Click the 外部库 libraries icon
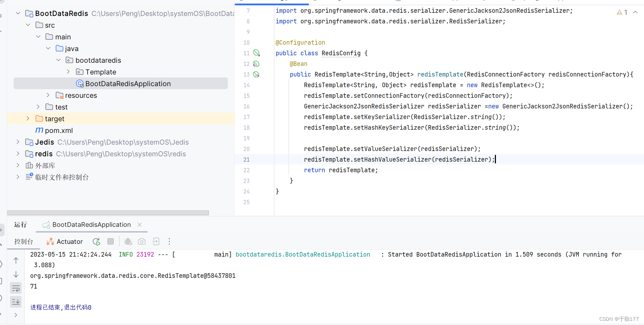Image resolution: width=644 pixels, height=325 pixels. click(29, 166)
